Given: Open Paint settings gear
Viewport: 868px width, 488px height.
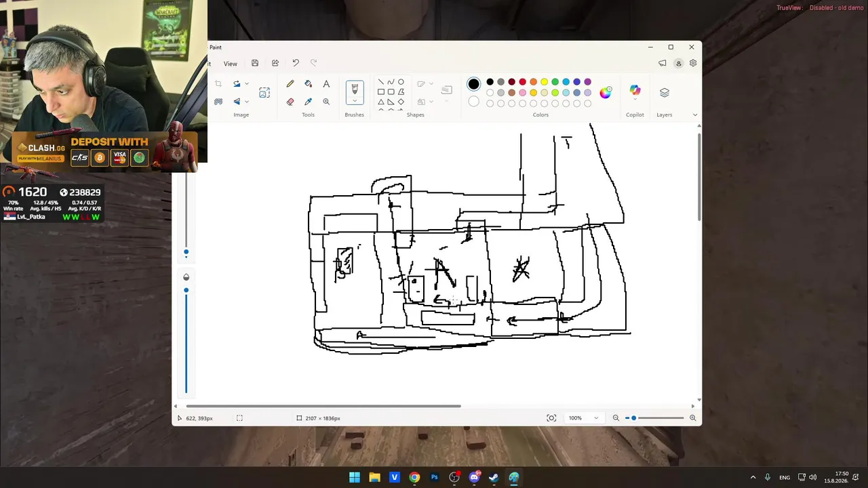Looking at the screenshot, I should [x=693, y=63].
